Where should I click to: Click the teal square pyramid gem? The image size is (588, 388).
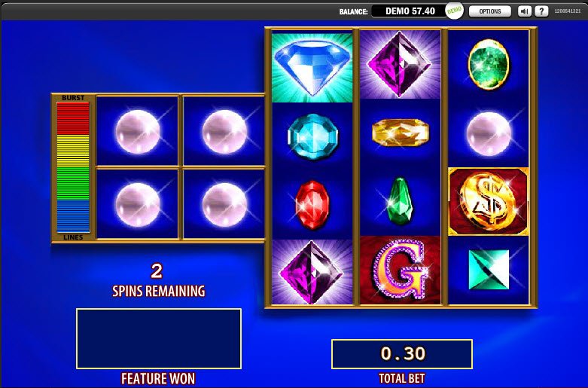click(x=489, y=270)
